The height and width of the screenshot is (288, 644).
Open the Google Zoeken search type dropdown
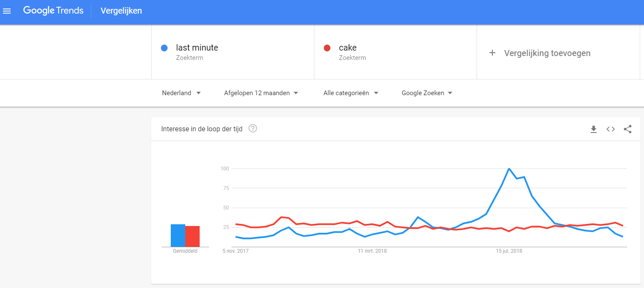427,93
